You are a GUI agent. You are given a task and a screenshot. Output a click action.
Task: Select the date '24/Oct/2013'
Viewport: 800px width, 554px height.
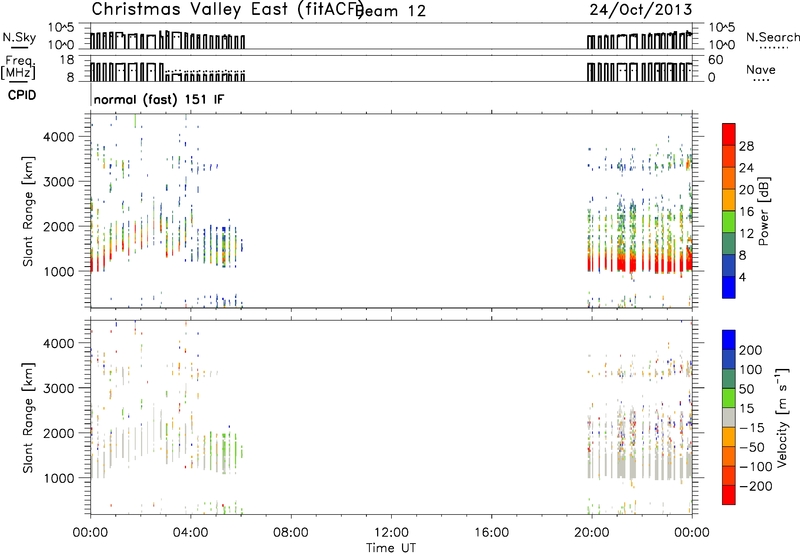641,10
